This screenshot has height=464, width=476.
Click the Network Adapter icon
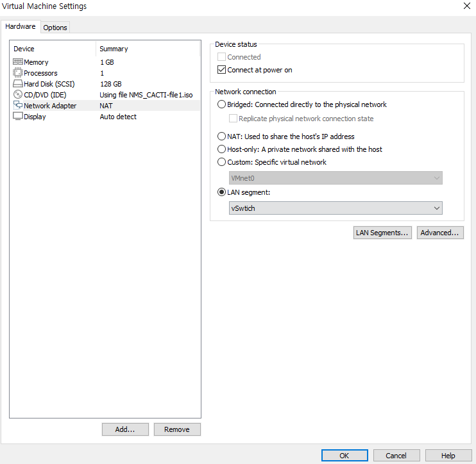tap(17, 105)
